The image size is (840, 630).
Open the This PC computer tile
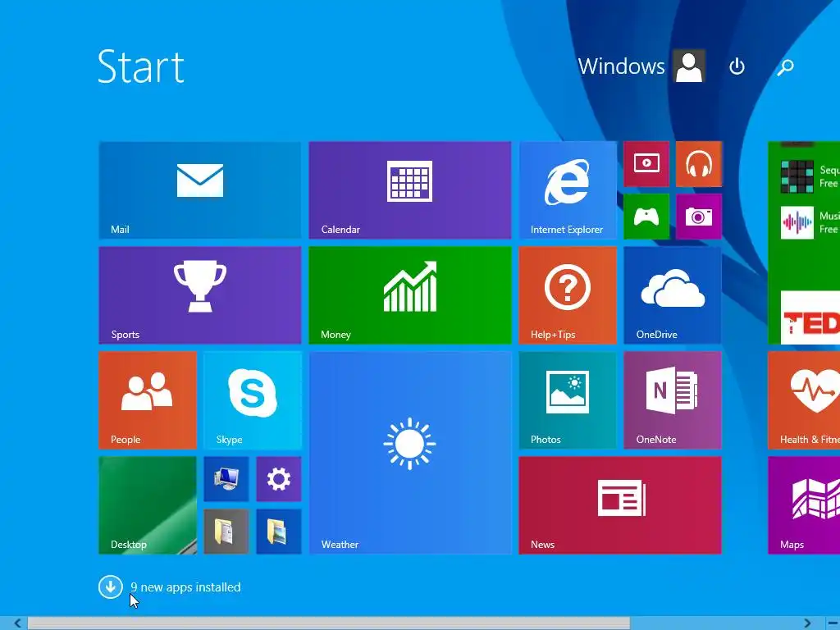coord(226,479)
